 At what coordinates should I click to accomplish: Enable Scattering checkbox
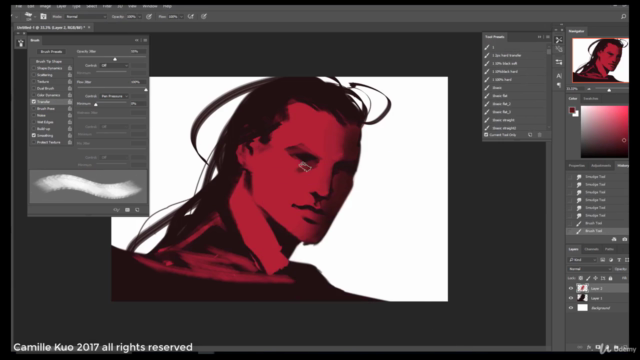33,75
